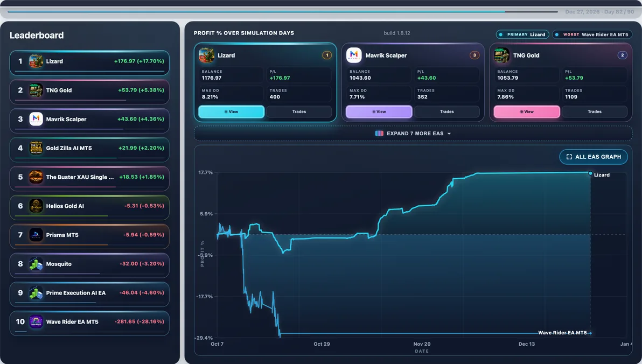Click the Oct 29 date axis label
642x364 pixels.
coord(322,344)
